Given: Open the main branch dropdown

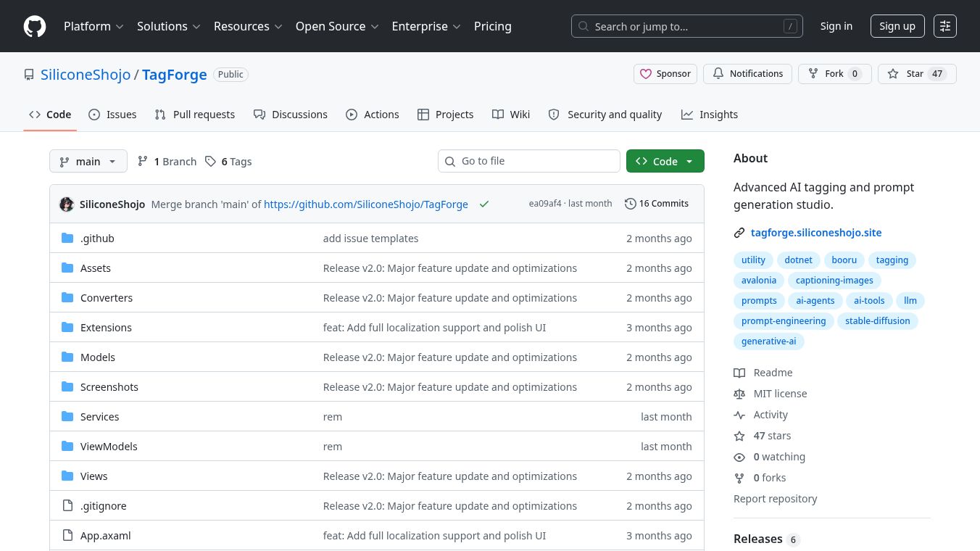Looking at the screenshot, I should [x=88, y=162].
